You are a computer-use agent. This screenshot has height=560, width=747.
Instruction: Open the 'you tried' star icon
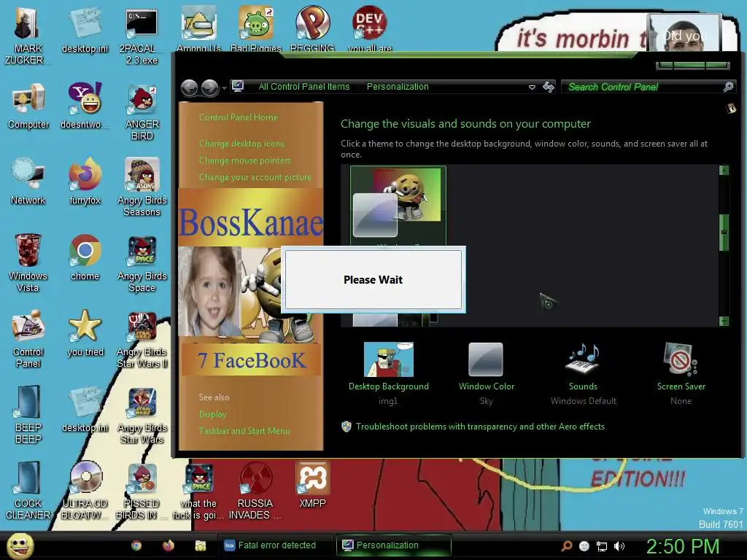pyautogui.click(x=85, y=332)
